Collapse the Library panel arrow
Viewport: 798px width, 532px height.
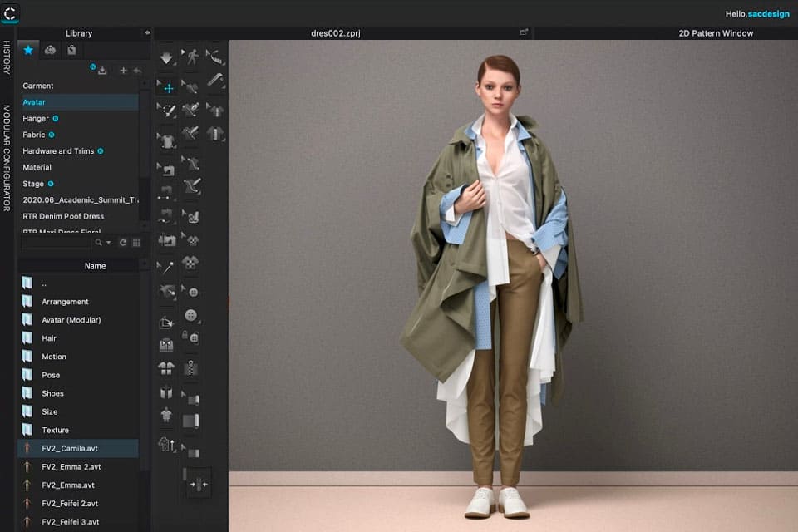click(147, 33)
